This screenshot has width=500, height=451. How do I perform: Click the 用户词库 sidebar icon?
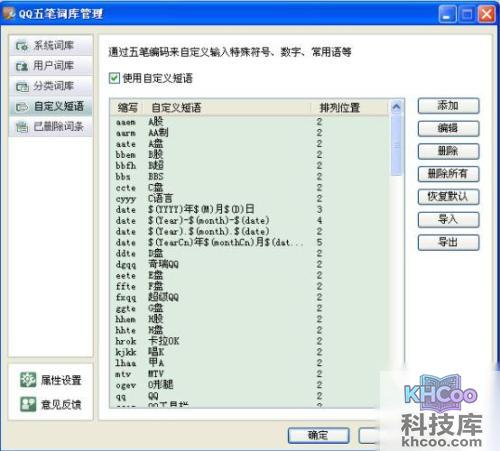22,66
